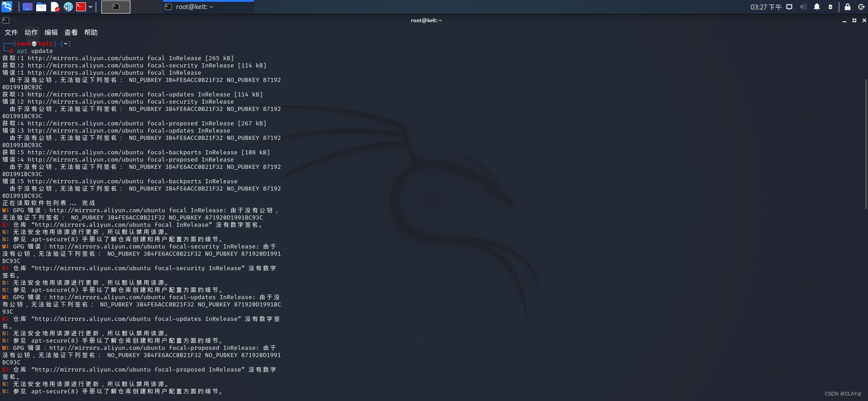The width and height of the screenshot is (868, 401).
Task: Select the highlighted workspace switcher thumbnail
Action: point(116,7)
